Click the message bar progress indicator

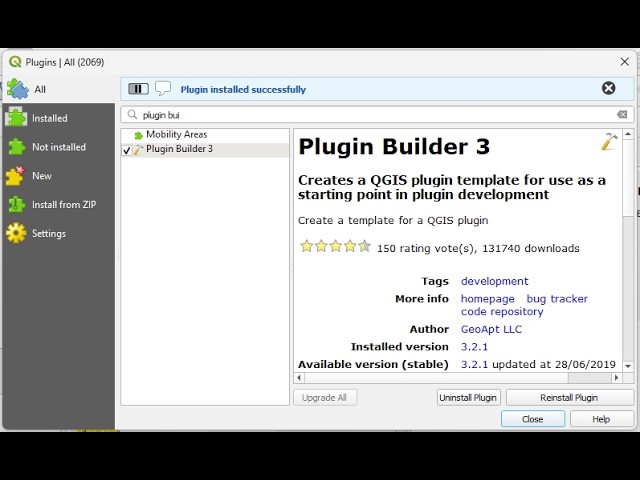[138, 89]
